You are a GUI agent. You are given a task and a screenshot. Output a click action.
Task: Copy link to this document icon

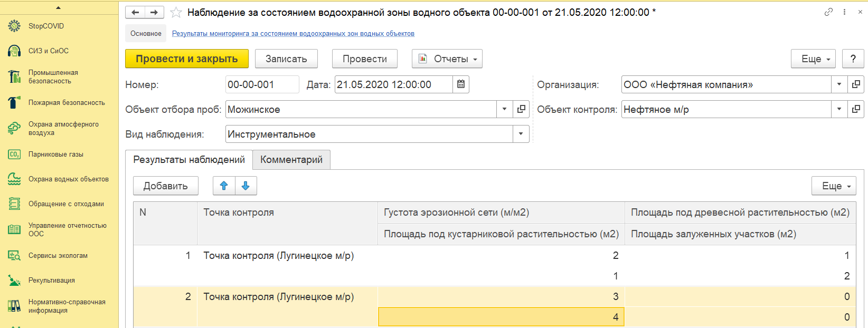[828, 12]
